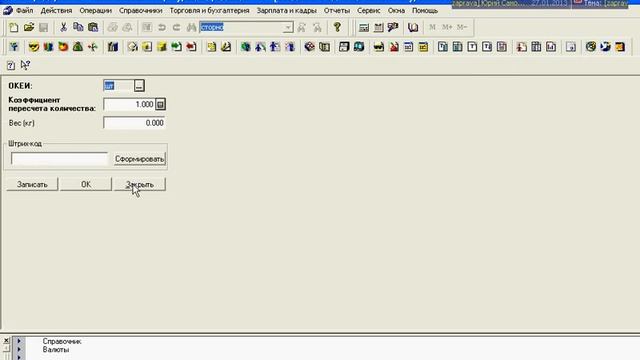The image size is (640, 360).
Task: Open the Действия menu
Action: click(56, 11)
